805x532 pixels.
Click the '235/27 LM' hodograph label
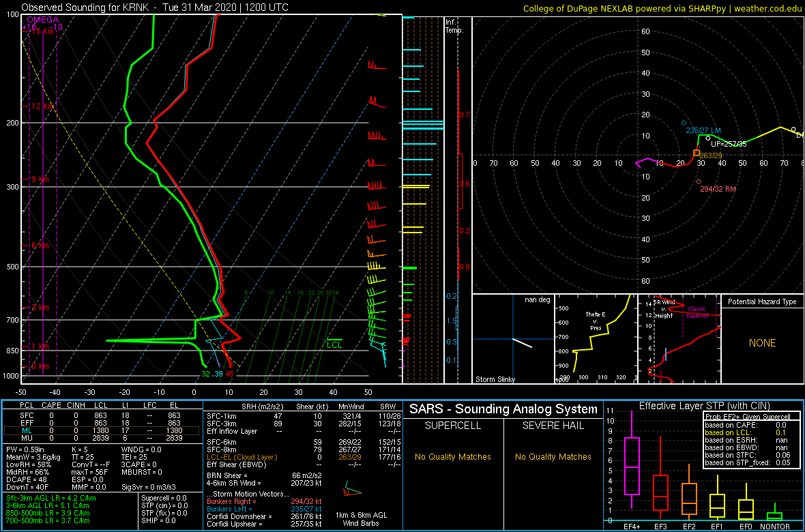pyautogui.click(x=703, y=131)
